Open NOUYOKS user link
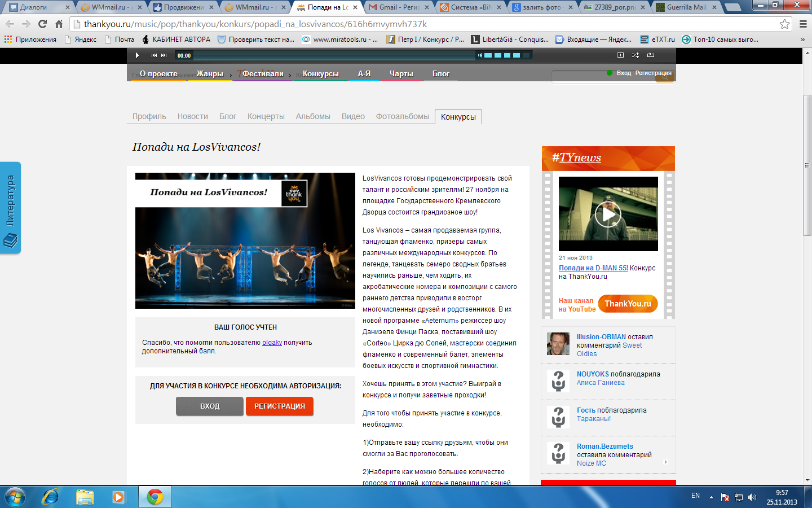Viewport: 812px width, 508px height. [x=593, y=374]
